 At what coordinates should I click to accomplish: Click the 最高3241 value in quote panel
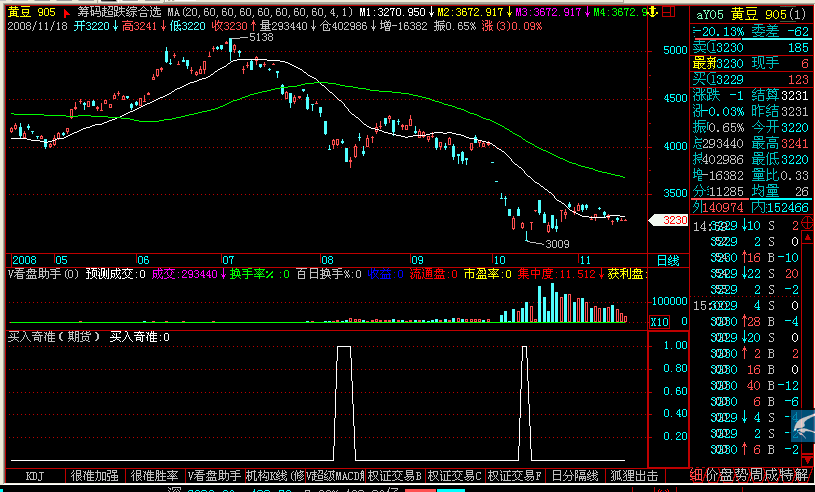click(x=780, y=143)
